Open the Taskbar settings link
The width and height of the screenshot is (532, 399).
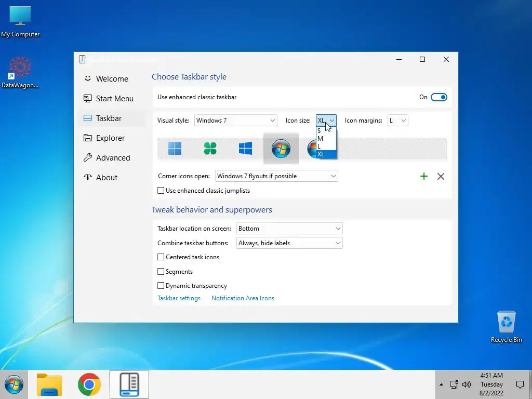179,298
